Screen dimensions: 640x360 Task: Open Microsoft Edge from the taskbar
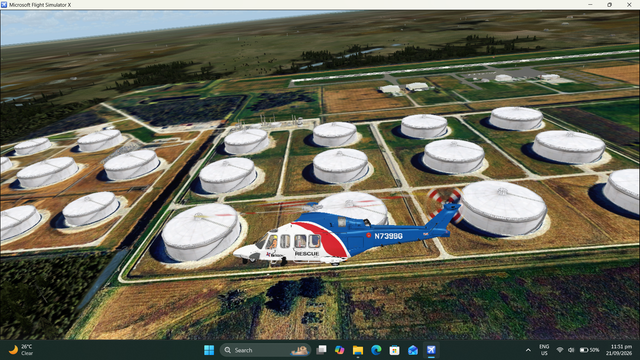[376, 350]
